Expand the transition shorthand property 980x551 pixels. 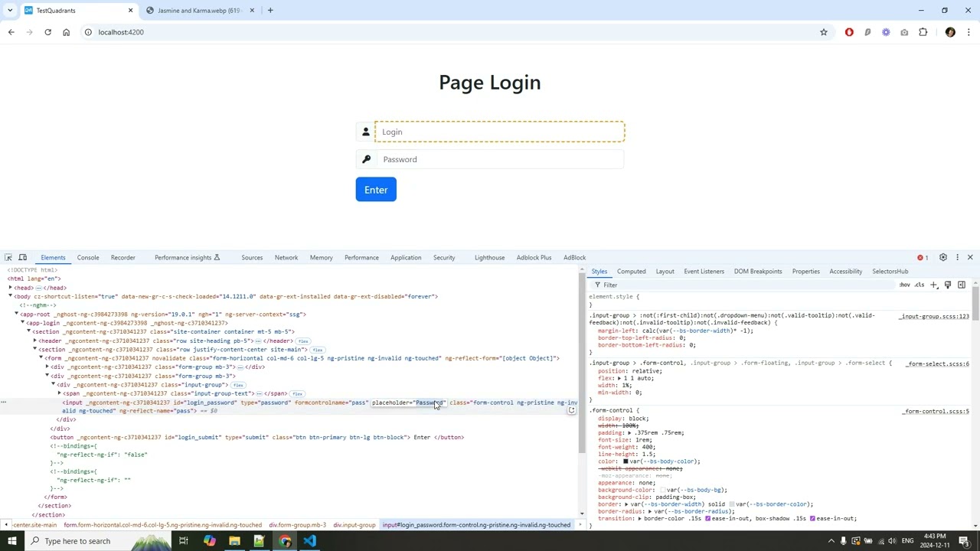(x=639, y=519)
